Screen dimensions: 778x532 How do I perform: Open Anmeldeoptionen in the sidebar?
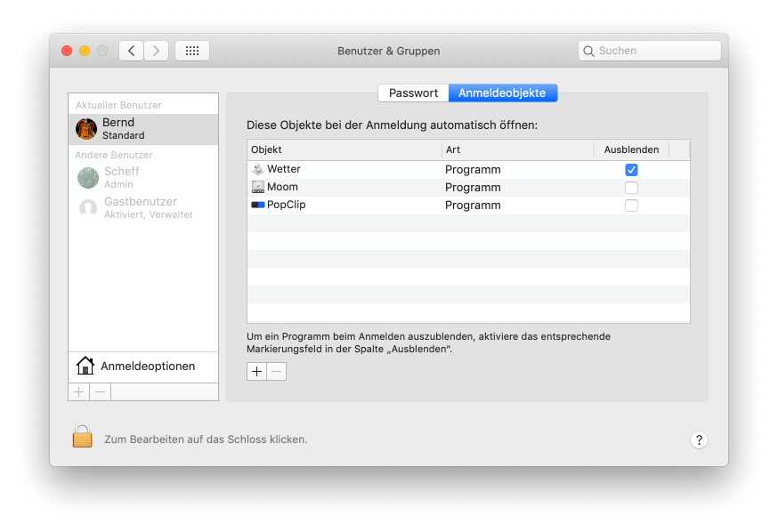tap(147, 366)
